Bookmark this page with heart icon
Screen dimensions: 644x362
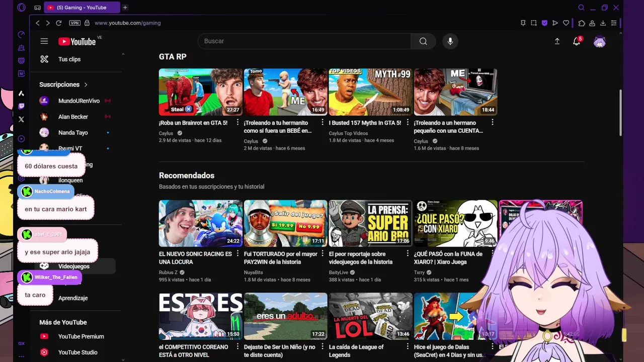coord(566,23)
